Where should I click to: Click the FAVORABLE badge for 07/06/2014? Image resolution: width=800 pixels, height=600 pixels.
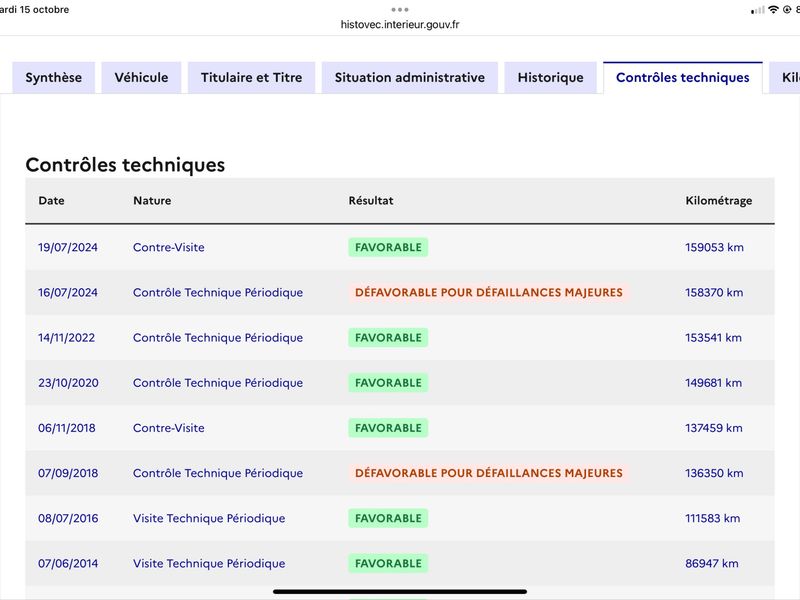tap(388, 563)
